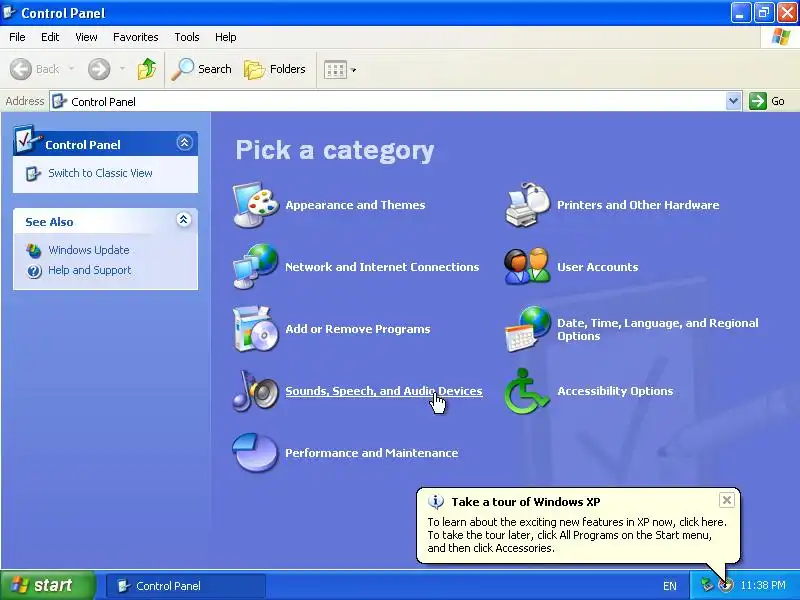Open the Accessibility Options link
This screenshot has height=600, width=800.
[615, 391]
